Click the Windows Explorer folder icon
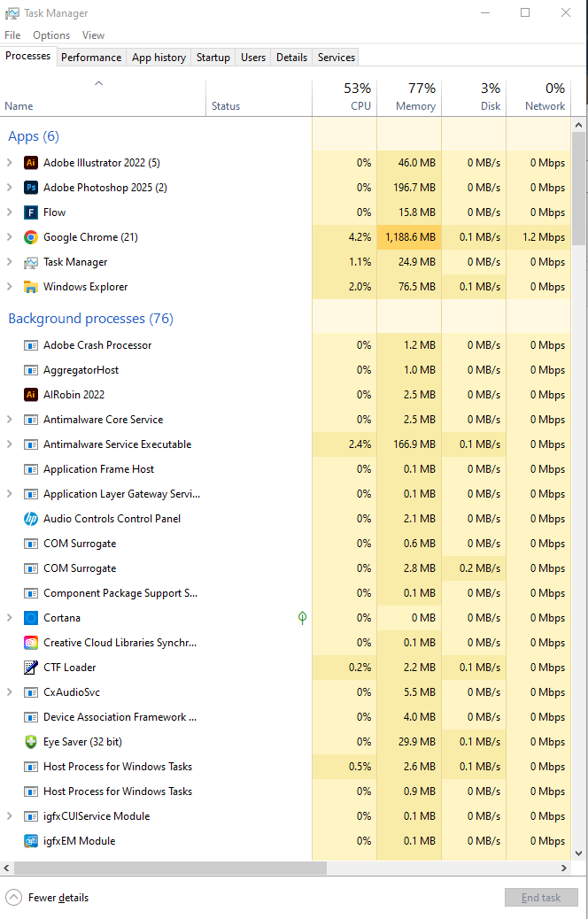 [x=31, y=287]
